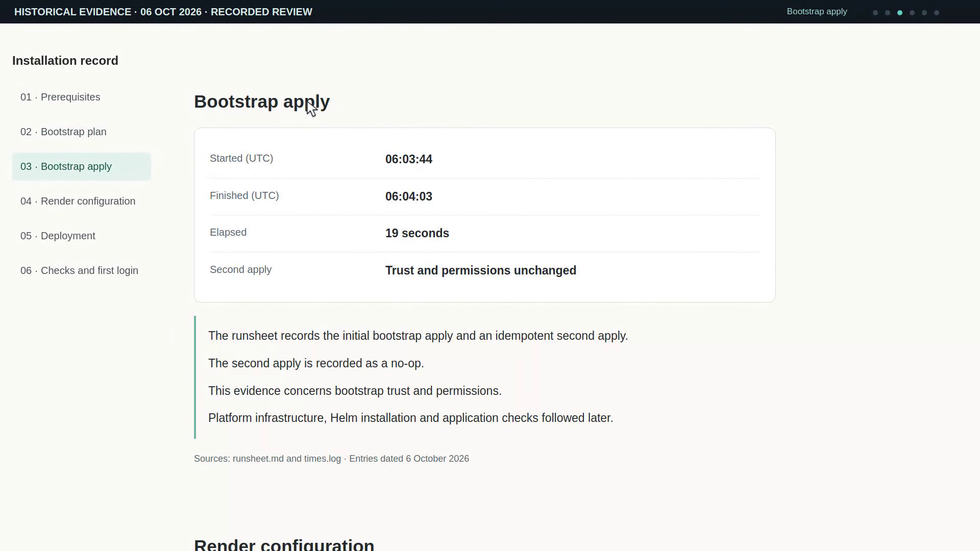Select the Finished value '06:04:03'
This screenshot has height=551, width=980.
(409, 196)
